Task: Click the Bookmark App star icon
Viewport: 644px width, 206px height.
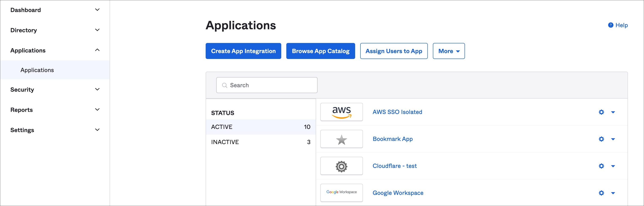Action: (x=341, y=139)
